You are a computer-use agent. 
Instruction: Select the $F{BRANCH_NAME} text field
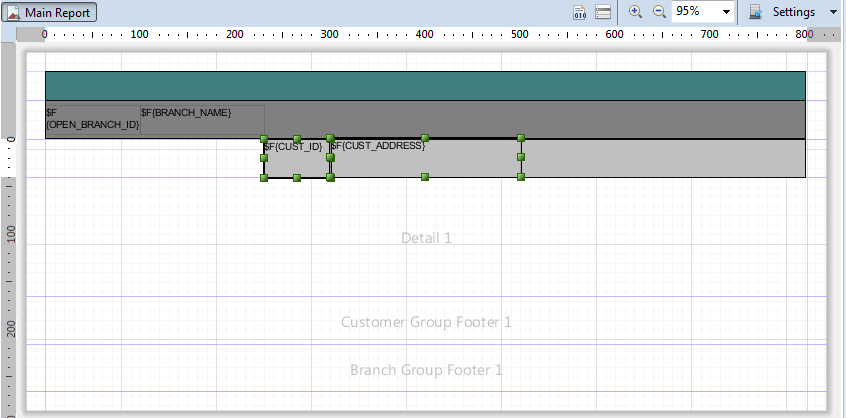point(202,120)
